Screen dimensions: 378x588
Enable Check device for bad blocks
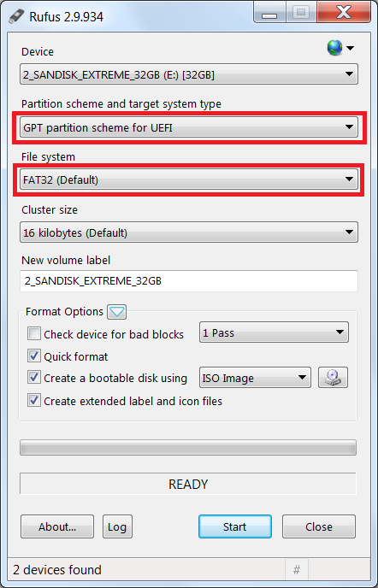click(34, 333)
